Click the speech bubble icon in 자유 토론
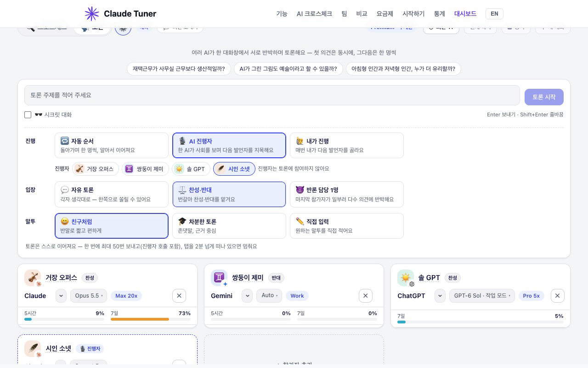Screen dimensions: 588x368 pyautogui.click(x=65, y=190)
